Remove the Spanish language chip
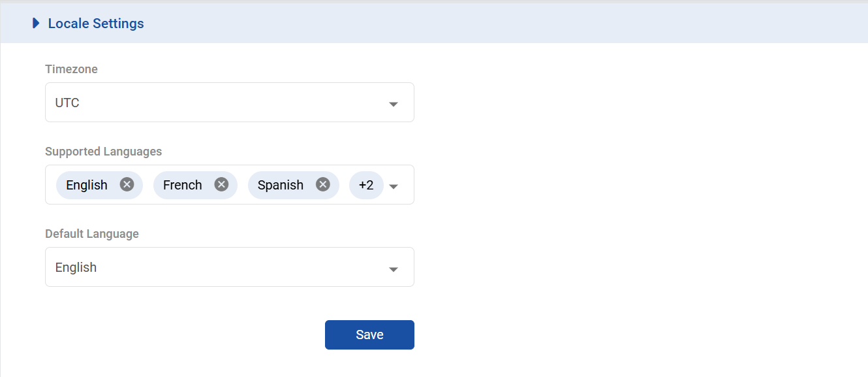Viewport: 868px width, 377px height. tap(323, 185)
